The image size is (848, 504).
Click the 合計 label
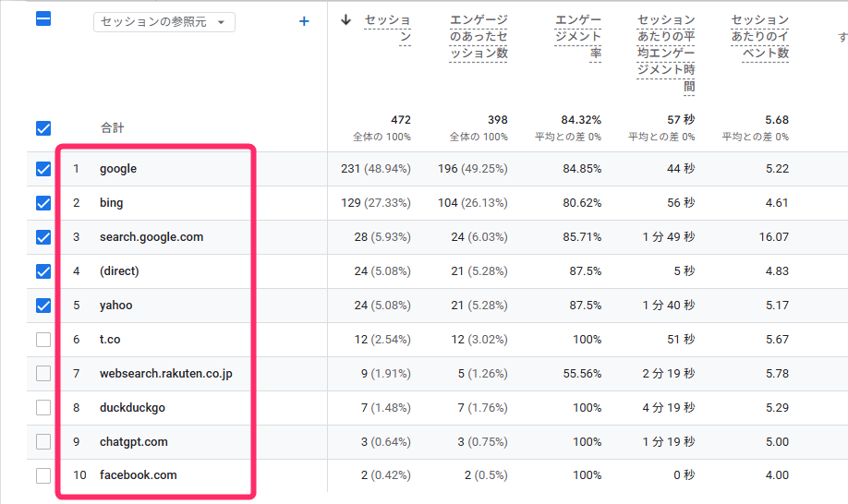(x=113, y=128)
